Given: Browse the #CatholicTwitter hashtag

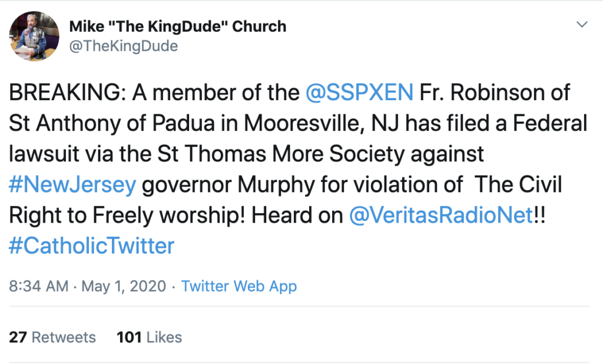Looking at the screenshot, I should 92,246.
